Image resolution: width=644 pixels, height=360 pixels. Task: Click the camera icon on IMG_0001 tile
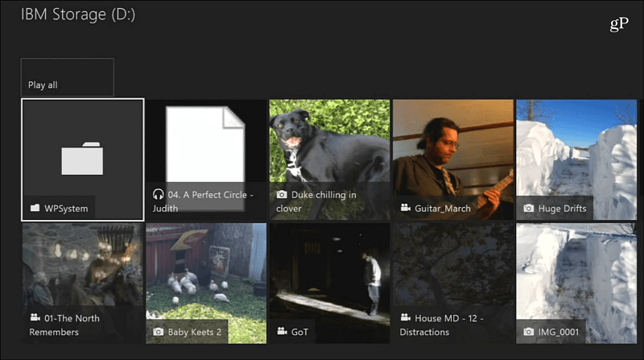point(529,332)
